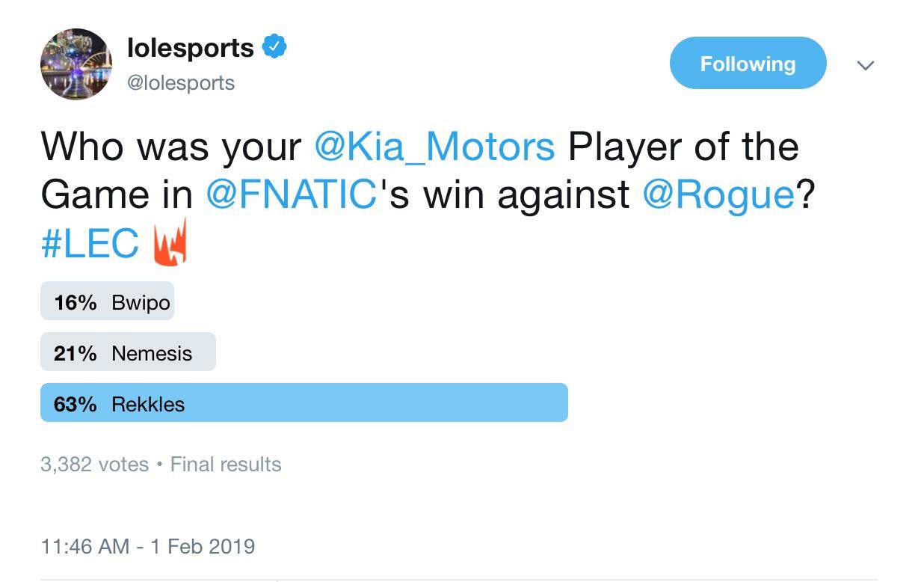Click the 63% poll percentage
This screenshot has width=924, height=582.
75,404
